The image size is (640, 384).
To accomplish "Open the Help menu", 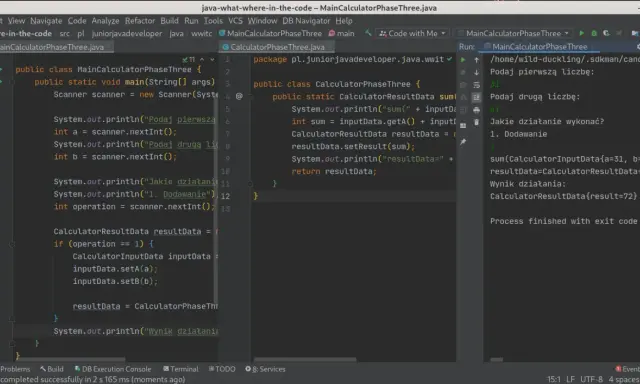I will point(344,20).
